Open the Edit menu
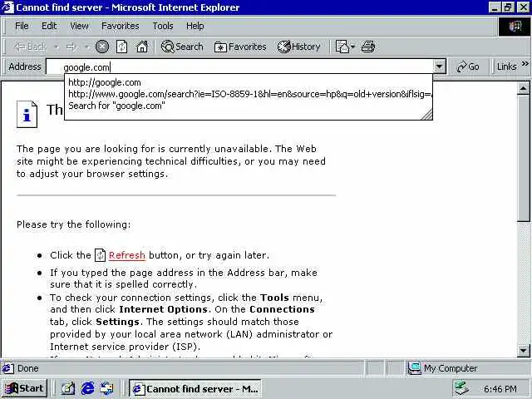 pos(49,26)
